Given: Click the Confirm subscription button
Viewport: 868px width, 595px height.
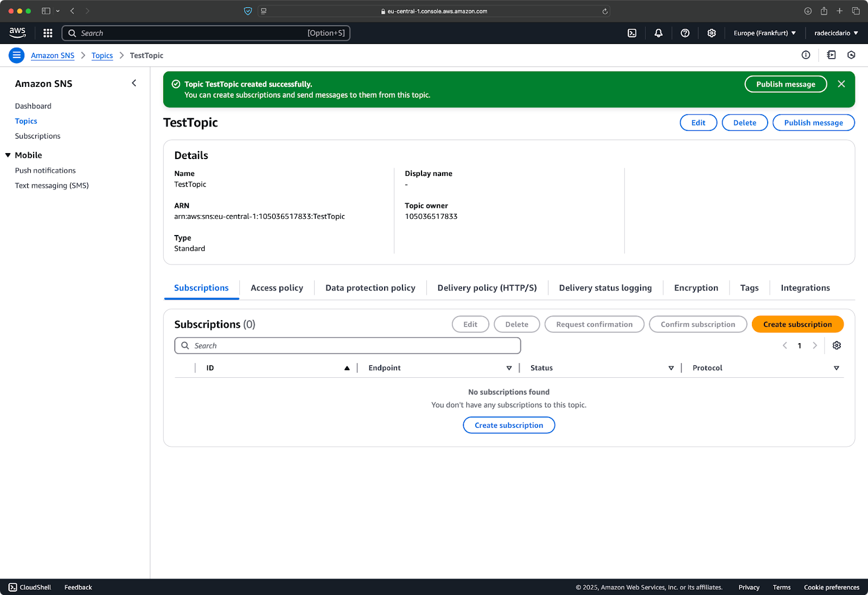Looking at the screenshot, I should (x=698, y=324).
